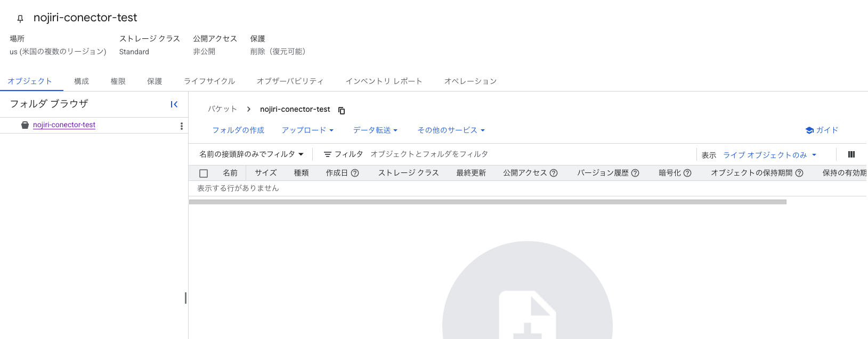Viewport: 868px width, 339px height.
Task: Switch to the インベントリ レポート tab
Action: (384, 81)
